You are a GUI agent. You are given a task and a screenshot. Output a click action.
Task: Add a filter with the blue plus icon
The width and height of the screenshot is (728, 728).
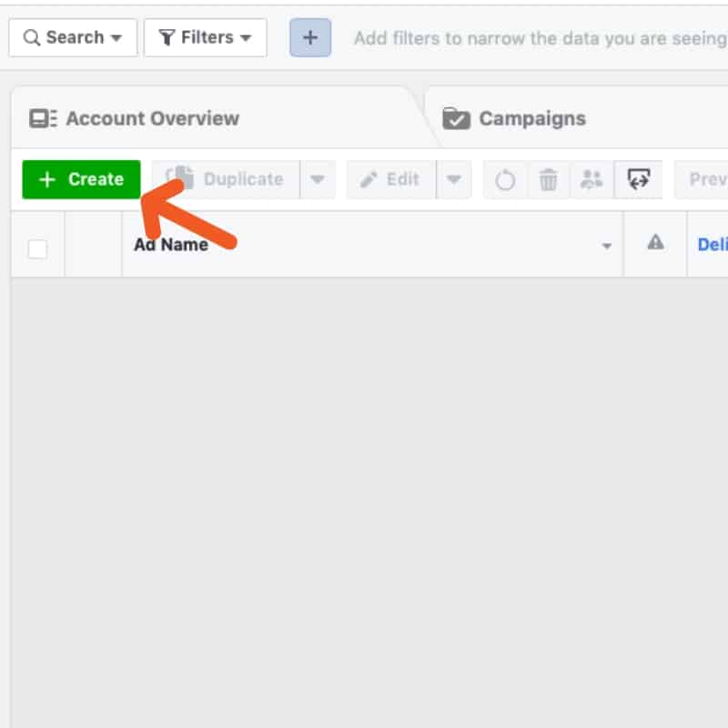pos(310,37)
